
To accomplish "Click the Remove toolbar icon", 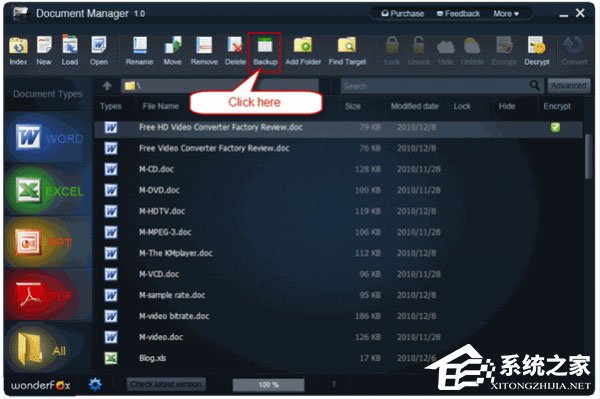I will 204,50.
